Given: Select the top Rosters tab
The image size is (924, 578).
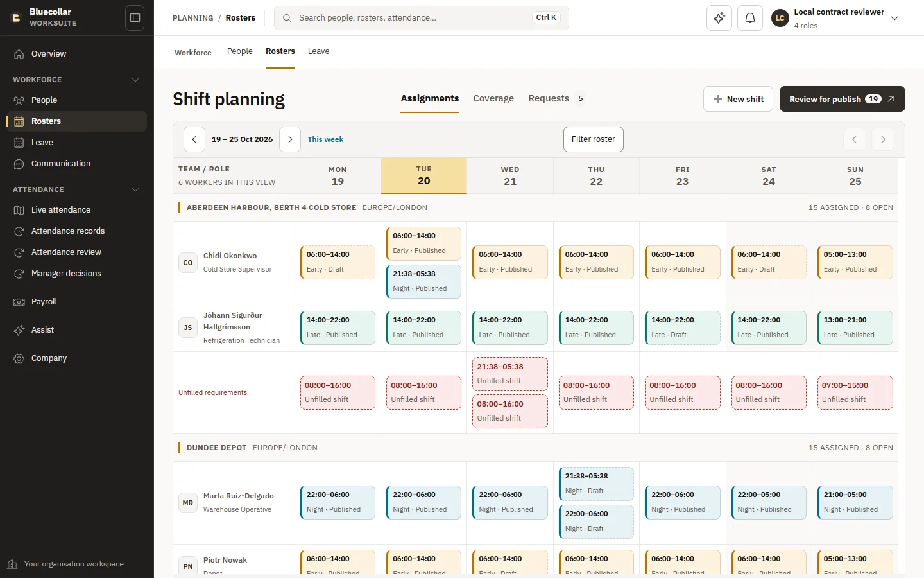Looking at the screenshot, I should coord(280,51).
